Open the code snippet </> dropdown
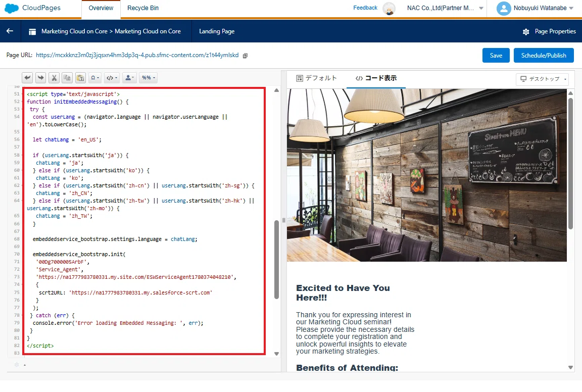This screenshot has height=392, width=582. click(112, 78)
